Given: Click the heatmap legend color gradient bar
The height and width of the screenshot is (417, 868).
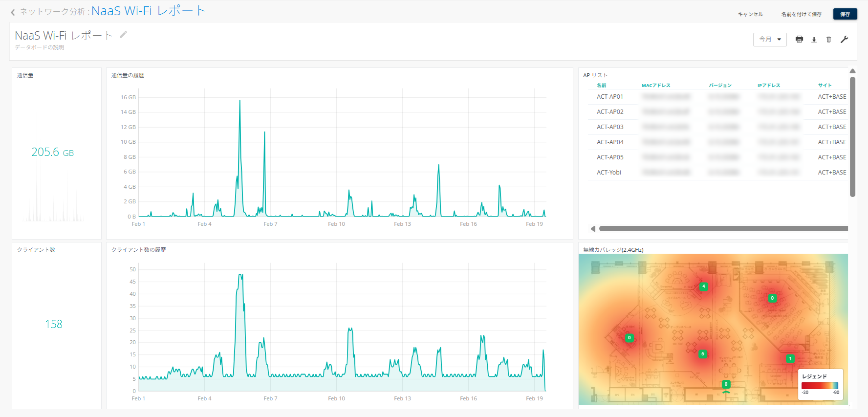Looking at the screenshot, I should click(820, 386).
